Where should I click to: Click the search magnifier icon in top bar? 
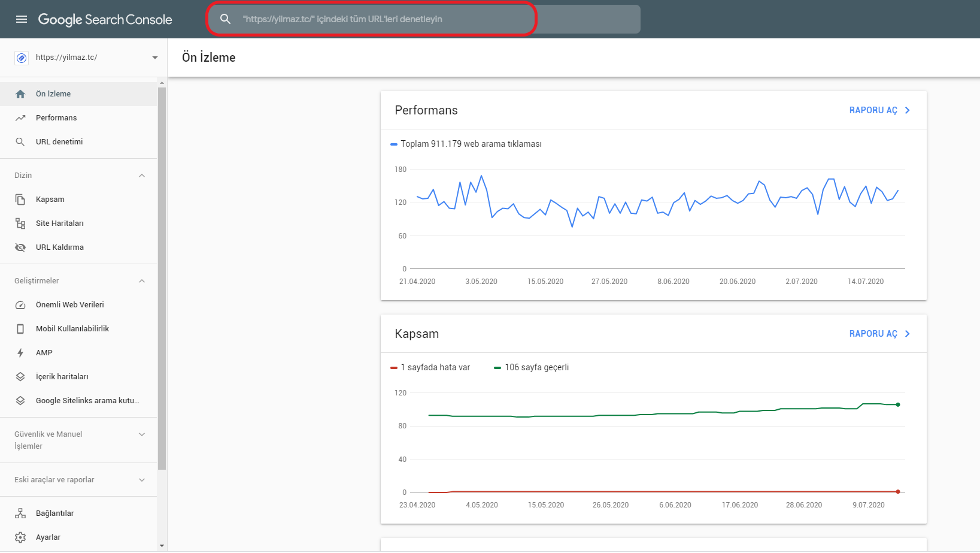[225, 19]
